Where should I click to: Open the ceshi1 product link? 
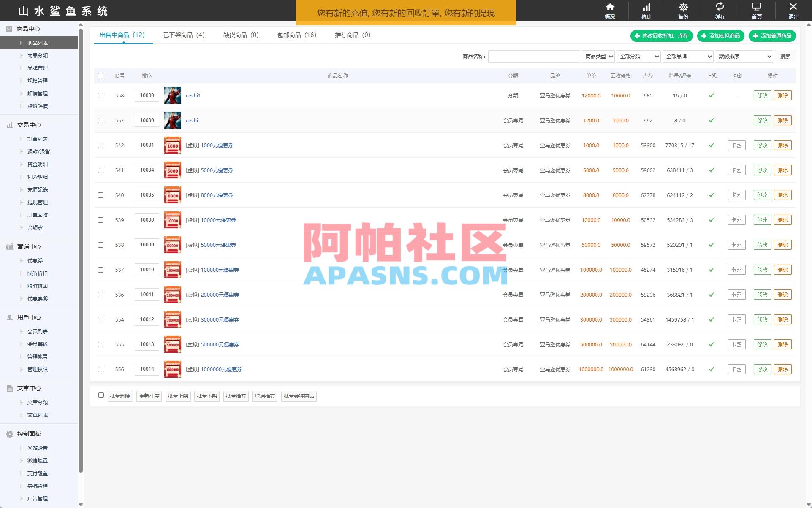coord(193,95)
